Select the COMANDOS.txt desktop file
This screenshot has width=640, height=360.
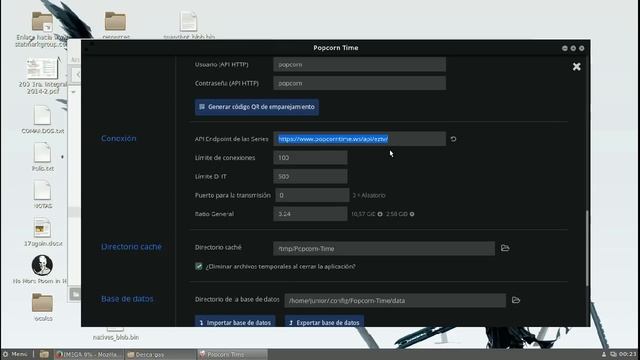[x=42, y=119]
